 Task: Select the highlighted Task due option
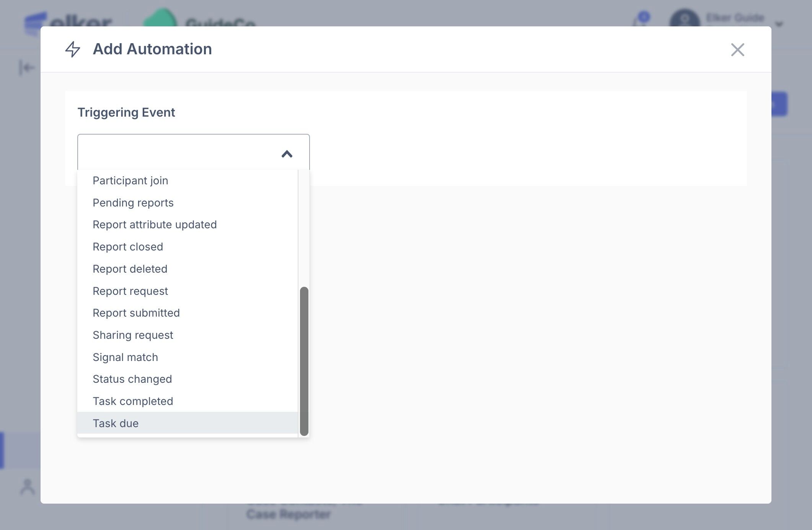[116, 423]
